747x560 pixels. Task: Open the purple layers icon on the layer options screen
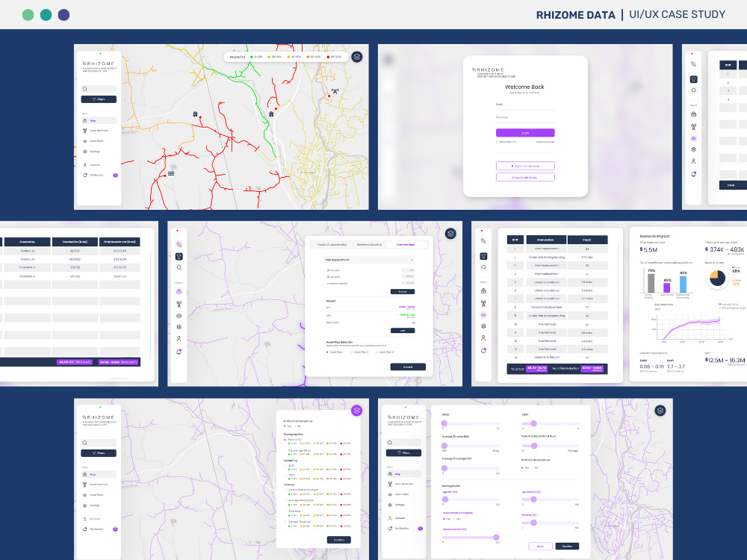pyautogui.click(x=357, y=411)
